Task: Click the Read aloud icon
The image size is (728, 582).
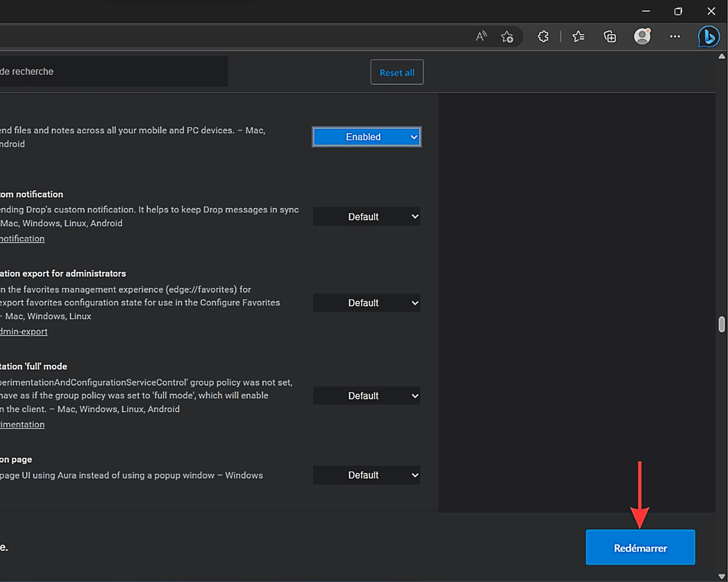Action: coord(481,36)
